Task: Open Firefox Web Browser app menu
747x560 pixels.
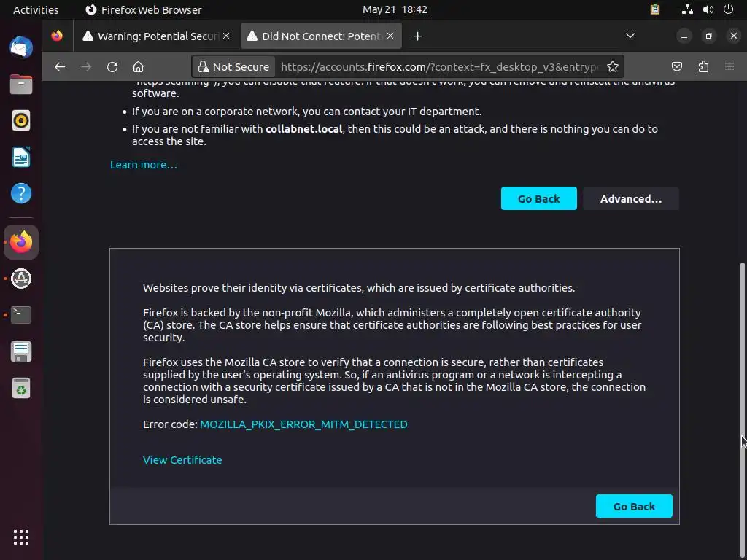Action: click(144, 9)
